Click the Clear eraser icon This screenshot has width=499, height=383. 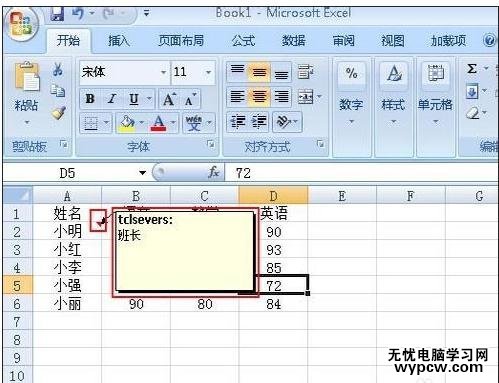472,113
